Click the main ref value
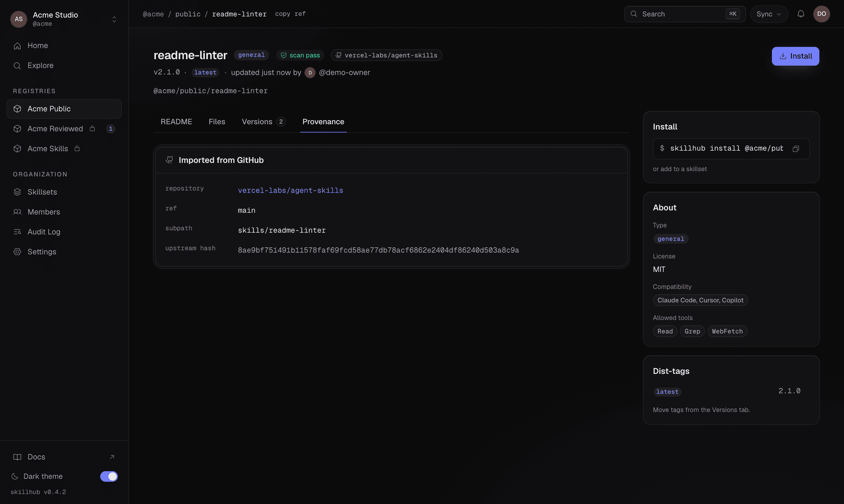This screenshot has width=844, height=504. coord(246,211)
